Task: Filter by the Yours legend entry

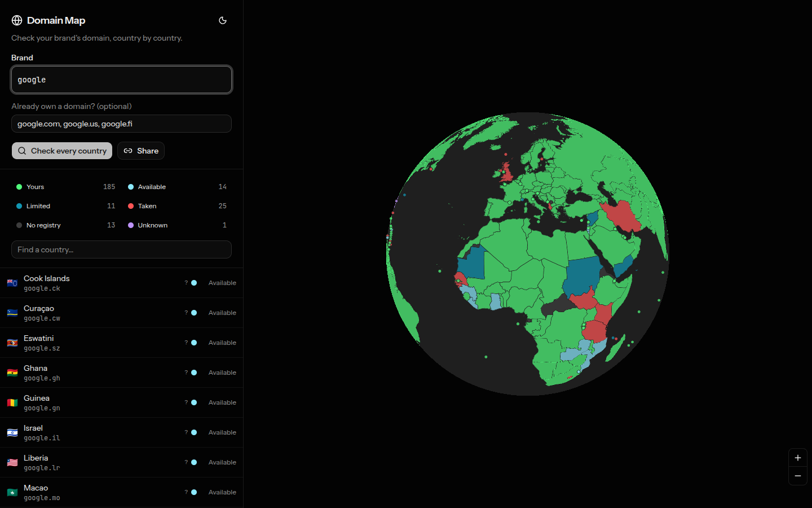Action: (x=66, y=187)
